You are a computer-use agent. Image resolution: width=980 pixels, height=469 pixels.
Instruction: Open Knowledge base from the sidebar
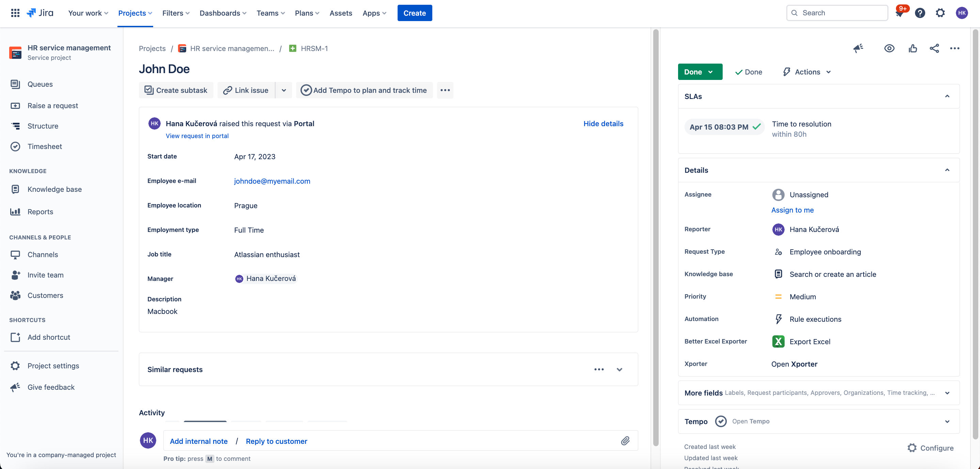pyautogui.click(x=55, y=189)
